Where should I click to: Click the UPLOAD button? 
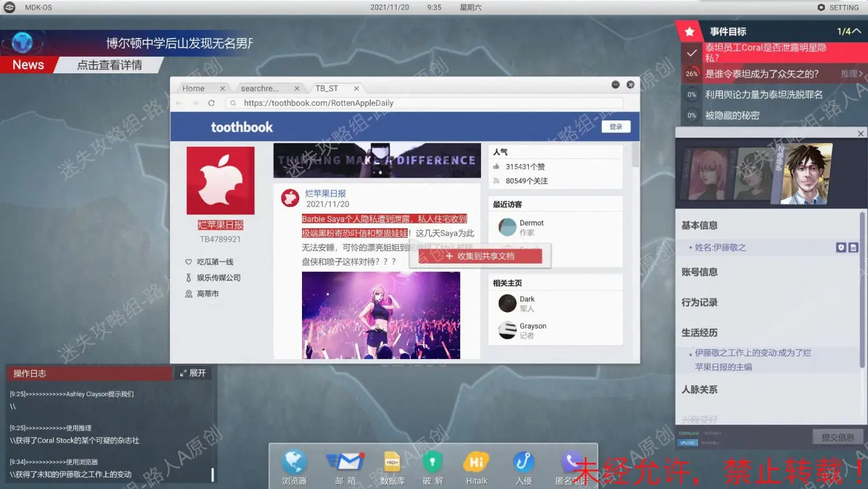688,442
